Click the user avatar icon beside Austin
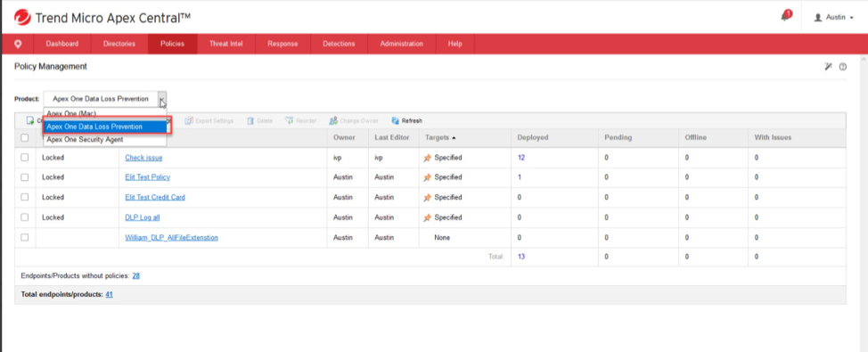Image resolution: width=868 pixels, height=352 pixels. click(818, 18)
